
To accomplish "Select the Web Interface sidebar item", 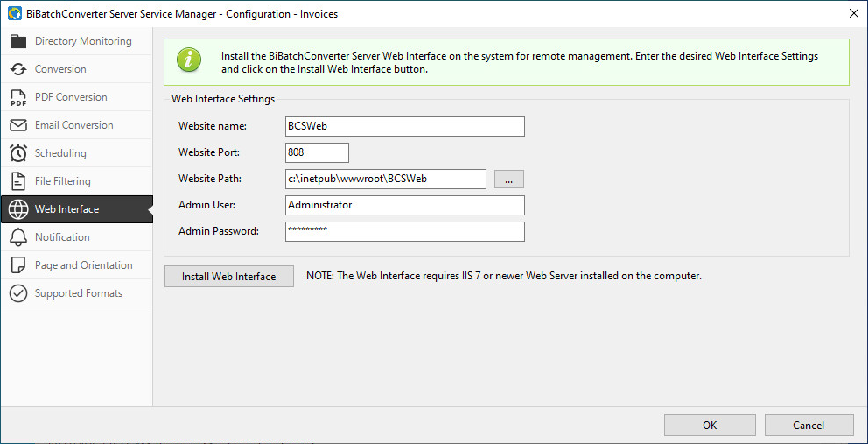I will [66, 209].
